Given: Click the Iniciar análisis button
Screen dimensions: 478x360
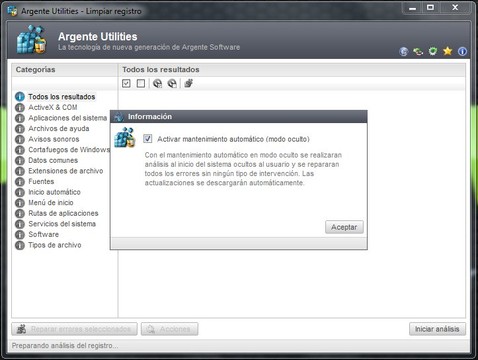Looking at the screenshot, I should tap(437, 329).
